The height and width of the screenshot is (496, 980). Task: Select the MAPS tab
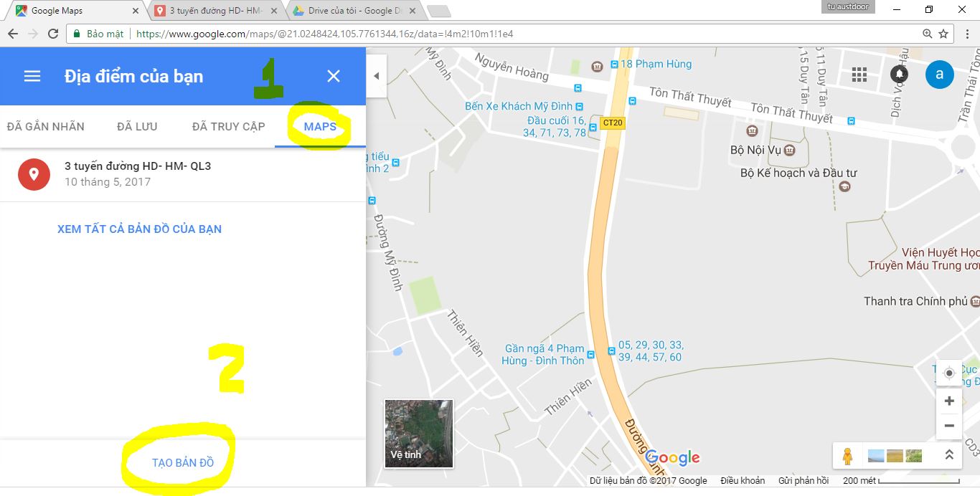(320, 126)
